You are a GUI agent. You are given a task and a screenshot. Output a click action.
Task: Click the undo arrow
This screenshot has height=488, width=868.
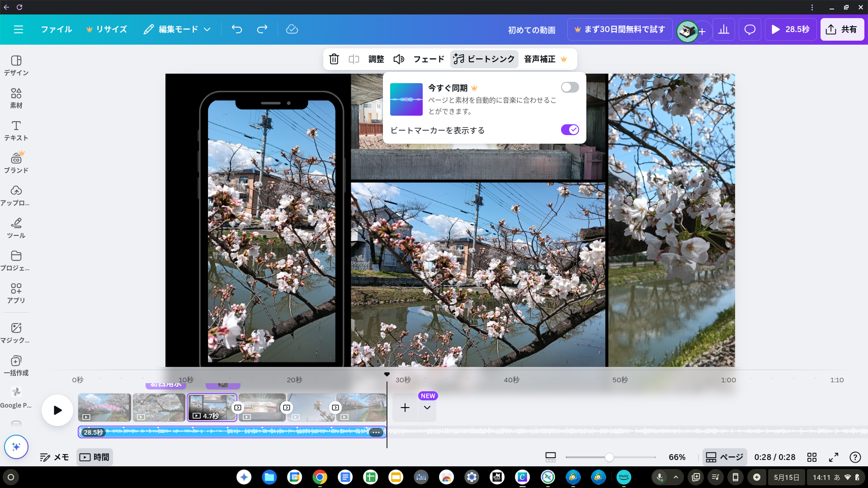pyautogui.click(x=237, y=29)
